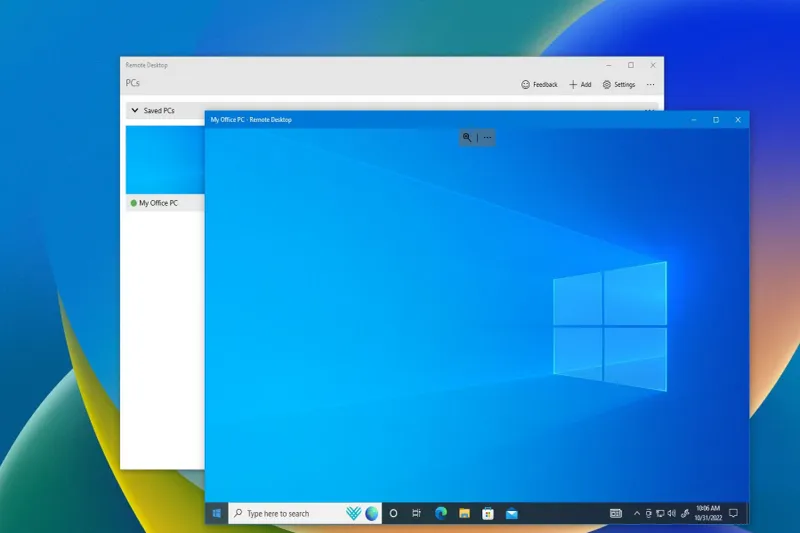
Task: Open Microsoft Store from the remote taskbar
Action: 488,513
